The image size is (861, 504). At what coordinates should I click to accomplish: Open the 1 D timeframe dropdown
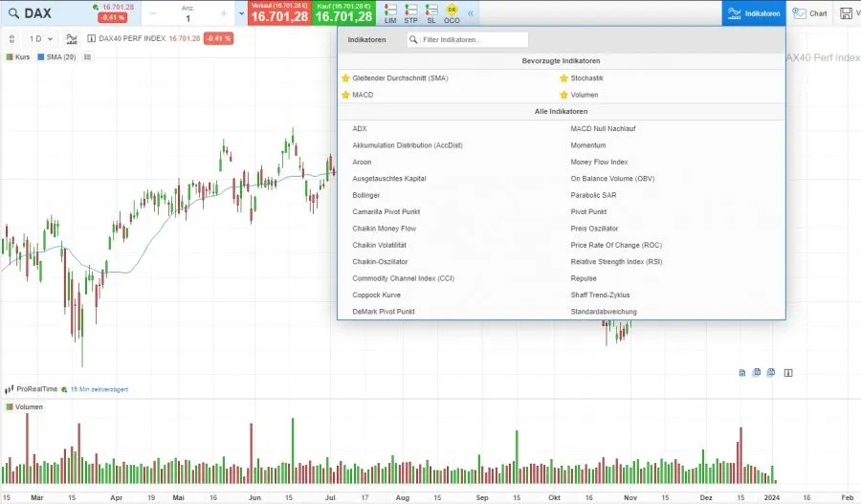click(x=41, y=38)
